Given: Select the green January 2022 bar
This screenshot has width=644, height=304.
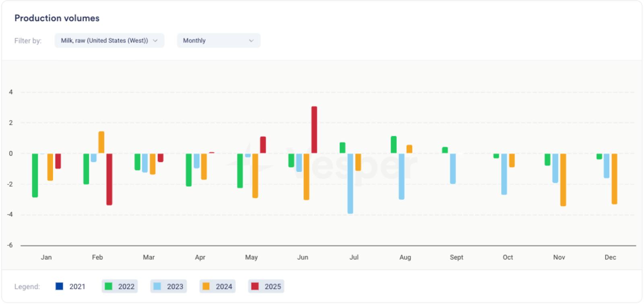Looking at the screenshot, I should (35, 175).
